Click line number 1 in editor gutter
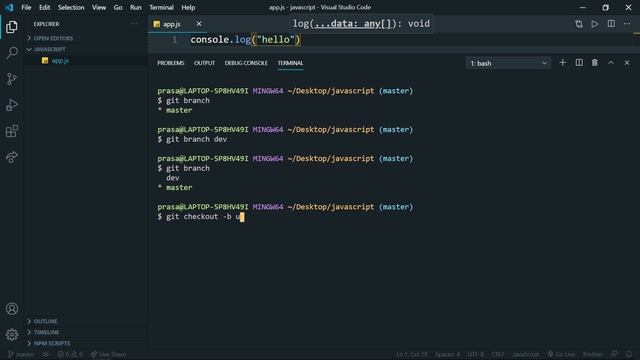 click(175, 40)
